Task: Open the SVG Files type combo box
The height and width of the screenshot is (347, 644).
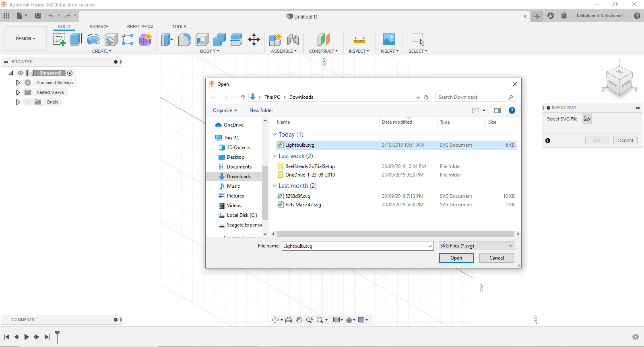Action: click(x=477, y=246)
